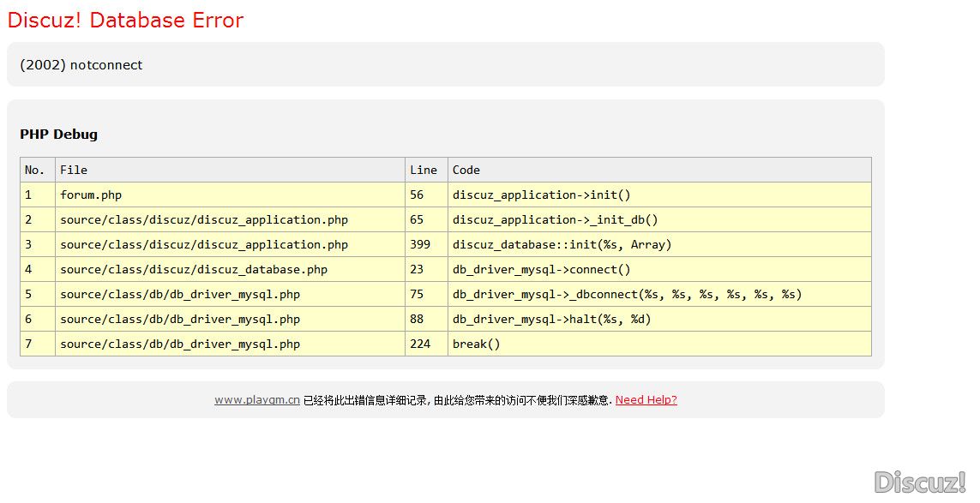Select discuz_database::init(%s, Array) code cell
Viewport: 980px width, 503px height.
tap(659, 245)
